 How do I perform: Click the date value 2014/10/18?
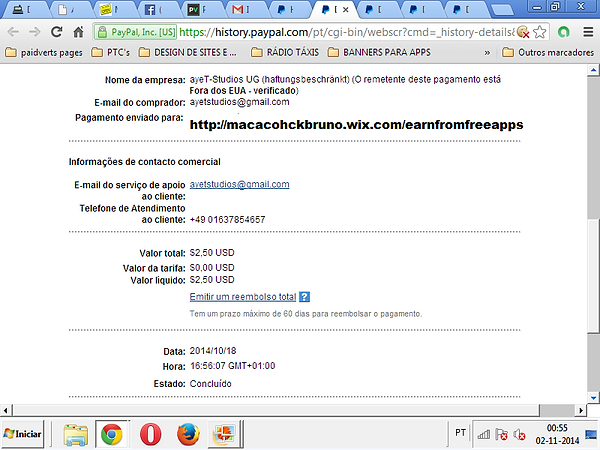(213, 351)
